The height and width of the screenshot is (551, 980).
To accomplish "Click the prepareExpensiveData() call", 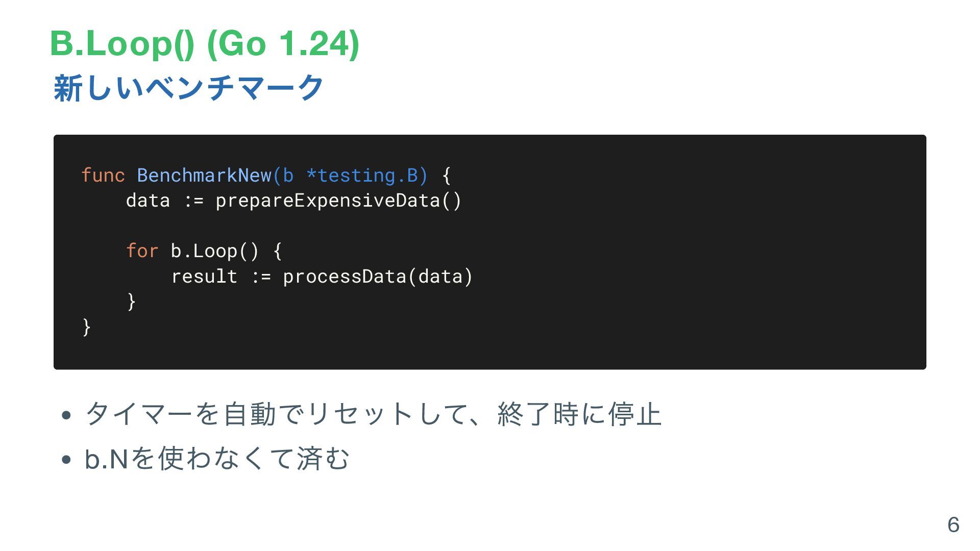I will coord(338,201).
